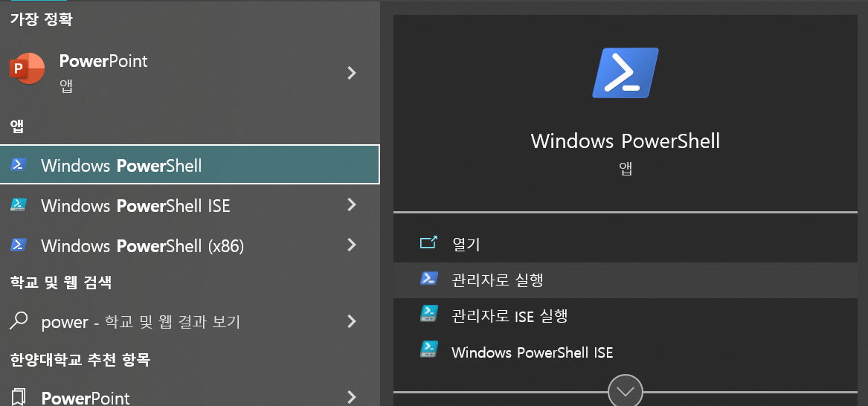Click PowerShell icon beside Windows PowerShell result
This screenshot has height=406, width=868.
[x=19, y=164]
